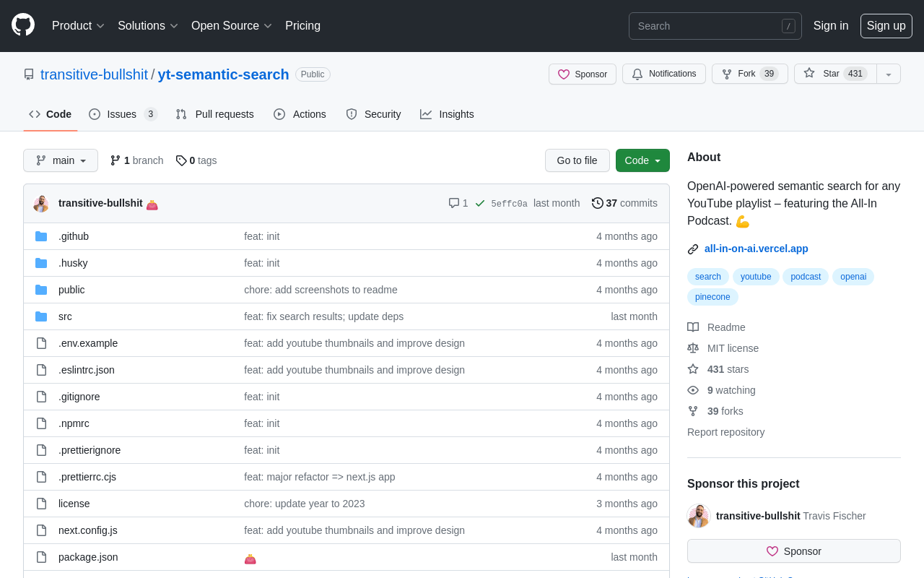Click the .eslintrc.json file icon
The image size is (924, 578).
coord(41,370)
